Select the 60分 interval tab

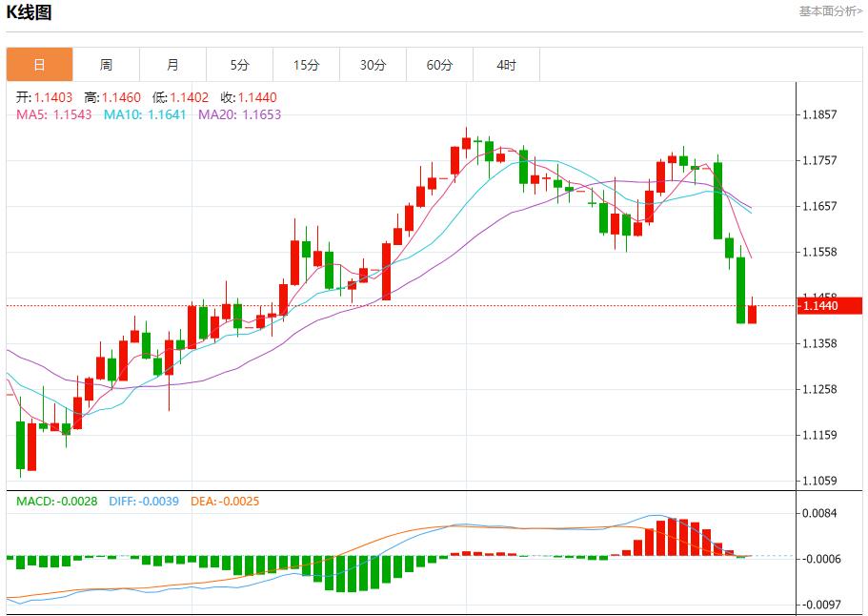click(439, 64)
